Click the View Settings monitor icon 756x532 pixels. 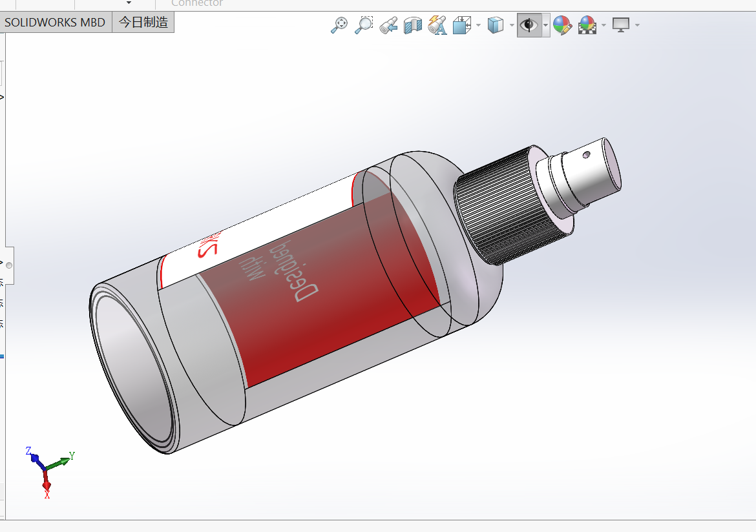[x=621, y=25]
